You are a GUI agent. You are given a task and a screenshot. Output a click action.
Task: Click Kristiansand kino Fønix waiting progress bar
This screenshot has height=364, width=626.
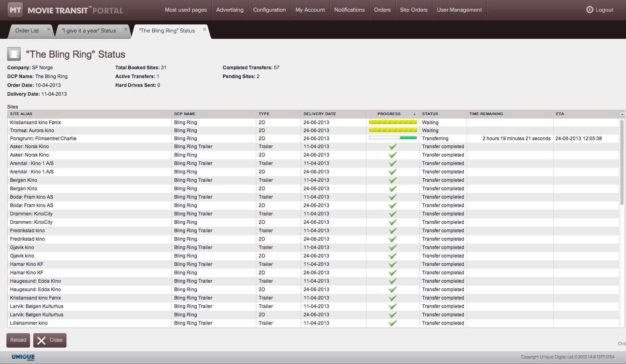(393, 122)
